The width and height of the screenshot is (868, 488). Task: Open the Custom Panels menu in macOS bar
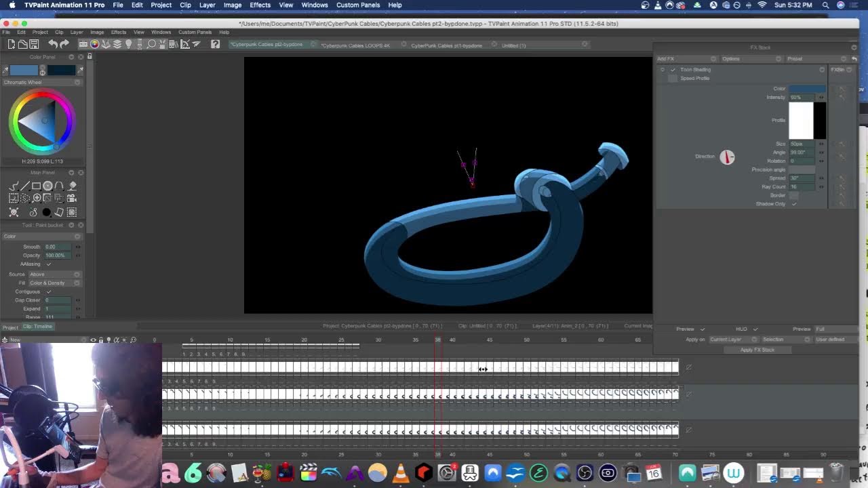[358, 5]
